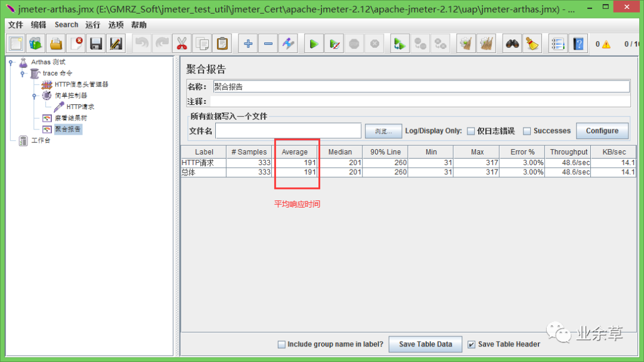Click the 总体 total row label cell
Image resolution: width=644 pixels, height=362 pixels.
point(204,172)
